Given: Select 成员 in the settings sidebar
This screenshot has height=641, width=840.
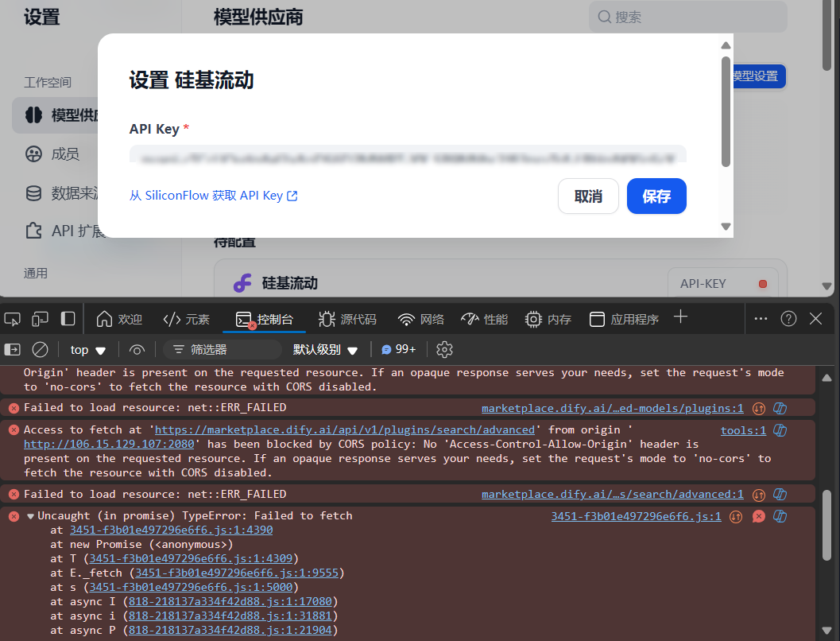Looking at the screenshot, I should pyautogui.click(x=52, y=154).
